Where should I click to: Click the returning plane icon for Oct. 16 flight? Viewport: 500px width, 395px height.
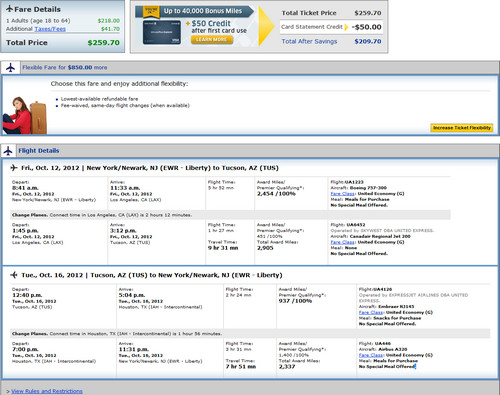click(x=14, y=275)
